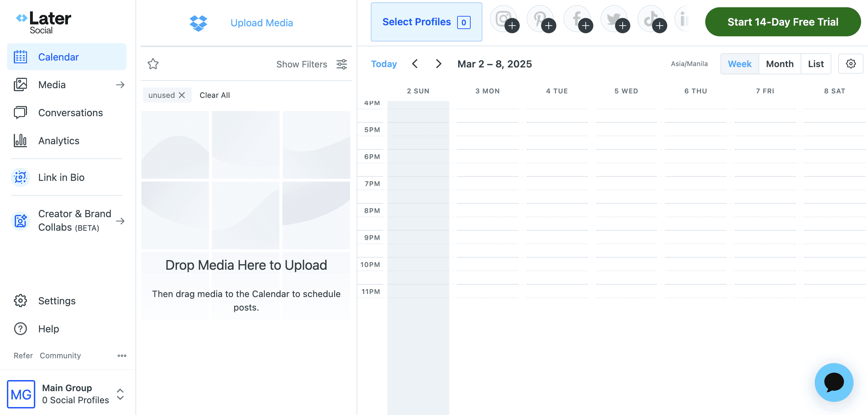Switch to Month view
Viewport: 868px width, 415px height.
click(780, 64)
